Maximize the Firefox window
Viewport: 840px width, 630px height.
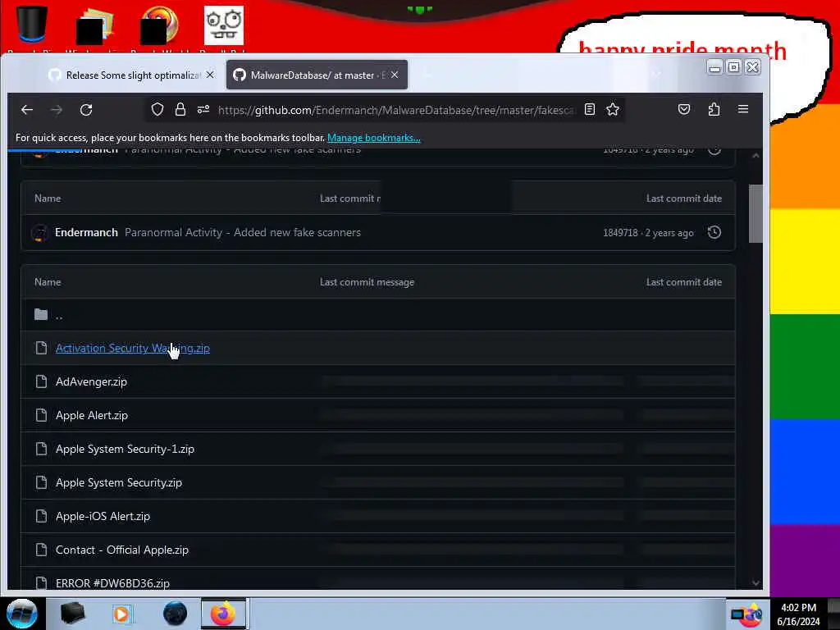coord(734,67)
